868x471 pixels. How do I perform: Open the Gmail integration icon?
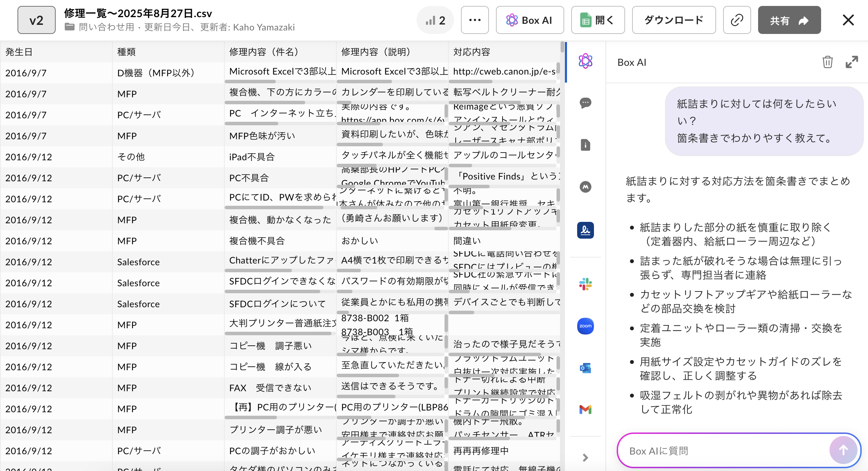585,409
